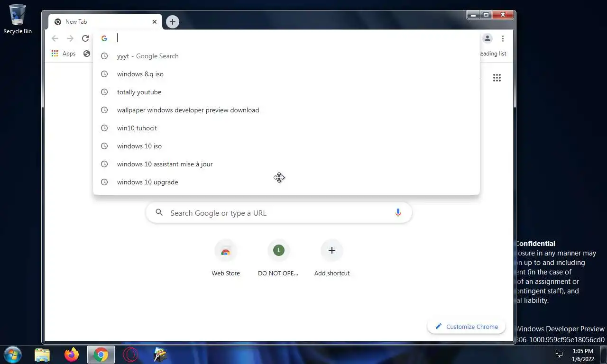Viewport: 607px width, 364px height.
Task: Click the globe bookmark next to Apps
Action: [x=87, y=54]
